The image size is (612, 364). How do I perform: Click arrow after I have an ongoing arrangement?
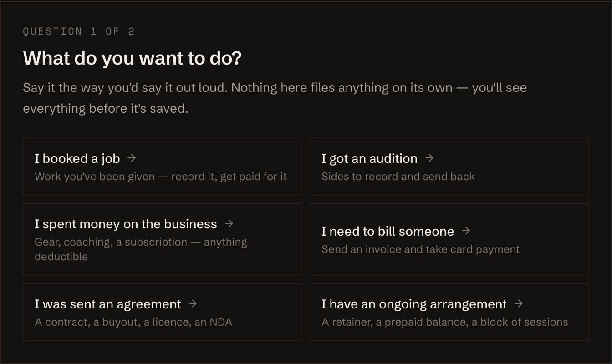tap(519, 303)
